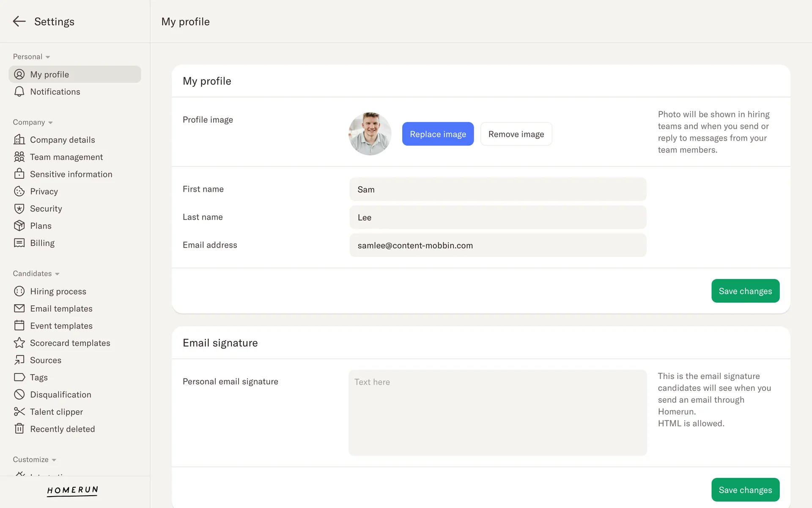This screenshot has height=508, width=812.
Task: Click the Email address input field
Action: click(497, 245)
